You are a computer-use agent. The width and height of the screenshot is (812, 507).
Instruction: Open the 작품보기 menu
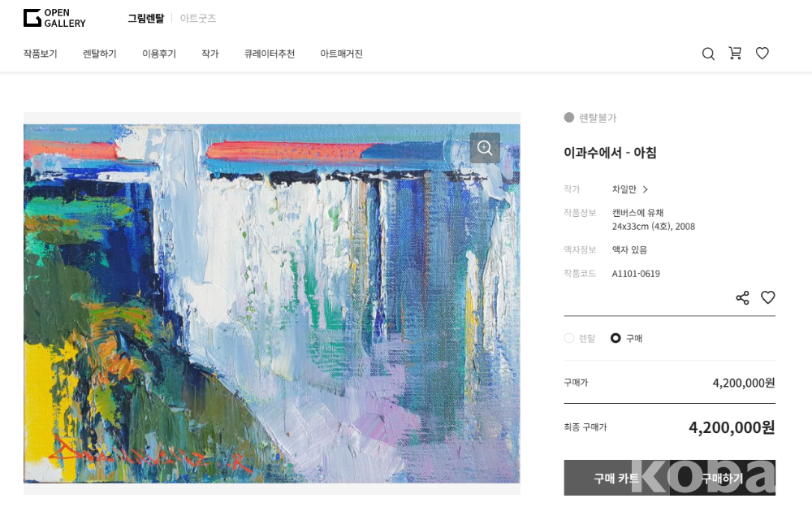[x=41, y=54]
